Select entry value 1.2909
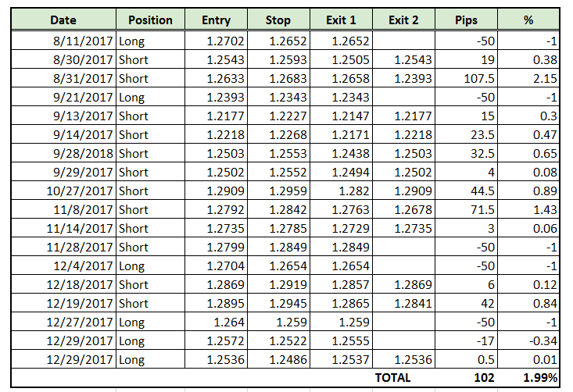Viewport: 573px width, 392px height. [x=216, y=191]
